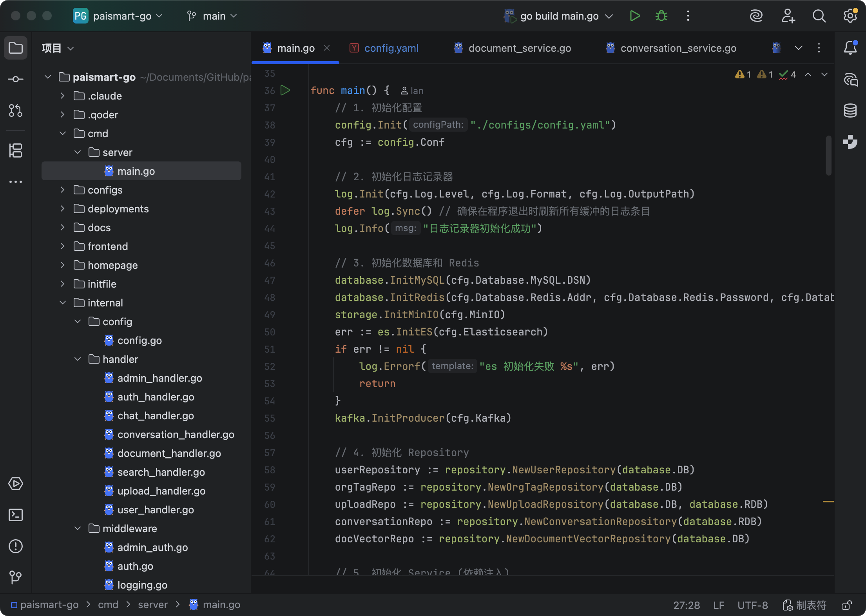Open the Commit tool window

click(16, 79)
